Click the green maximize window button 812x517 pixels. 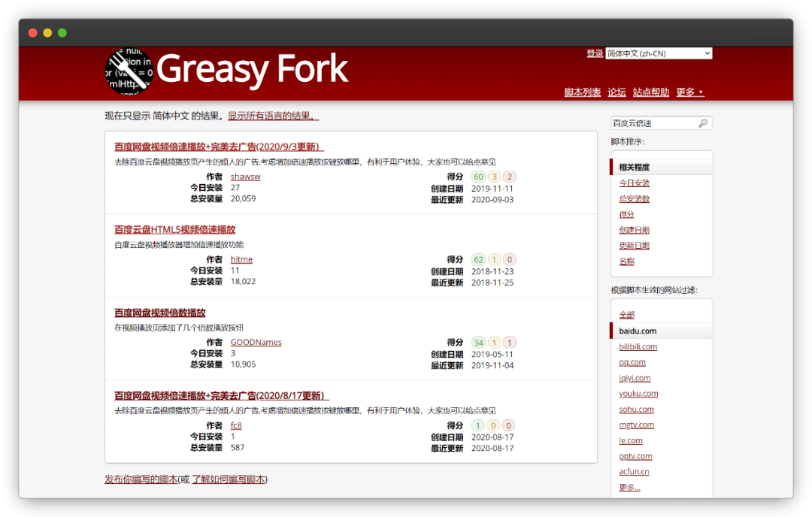(62, 32)
